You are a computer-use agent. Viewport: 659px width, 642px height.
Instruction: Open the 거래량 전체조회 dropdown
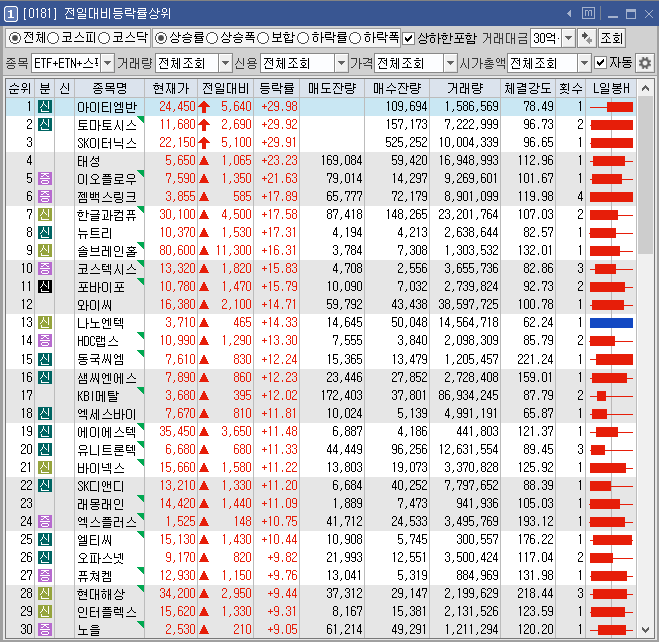(226, 63)
